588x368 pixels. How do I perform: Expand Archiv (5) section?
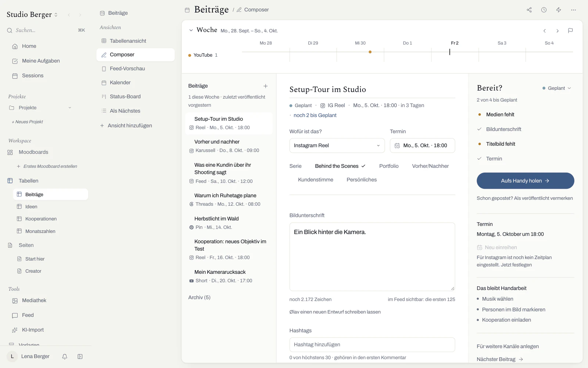coord(199,298)
